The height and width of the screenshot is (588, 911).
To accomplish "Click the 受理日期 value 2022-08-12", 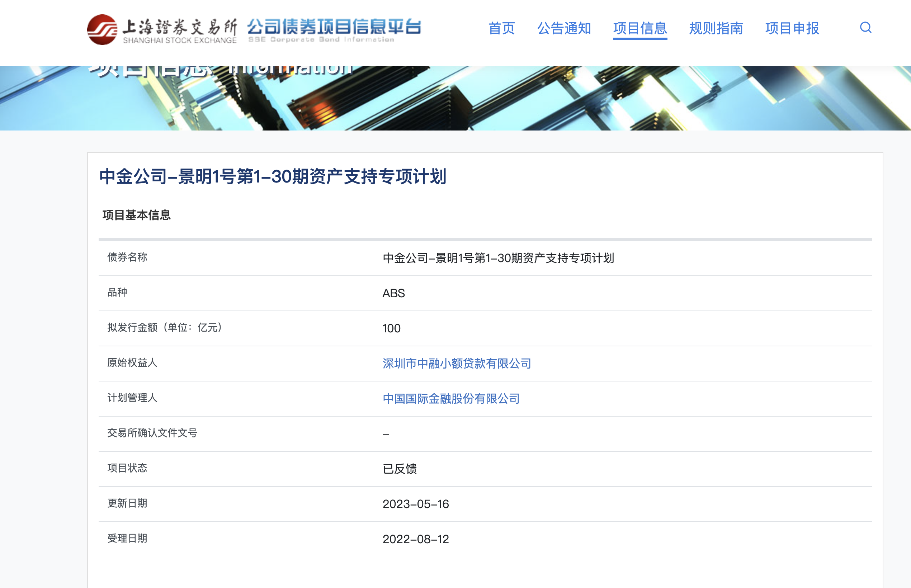I will (416, 539).
